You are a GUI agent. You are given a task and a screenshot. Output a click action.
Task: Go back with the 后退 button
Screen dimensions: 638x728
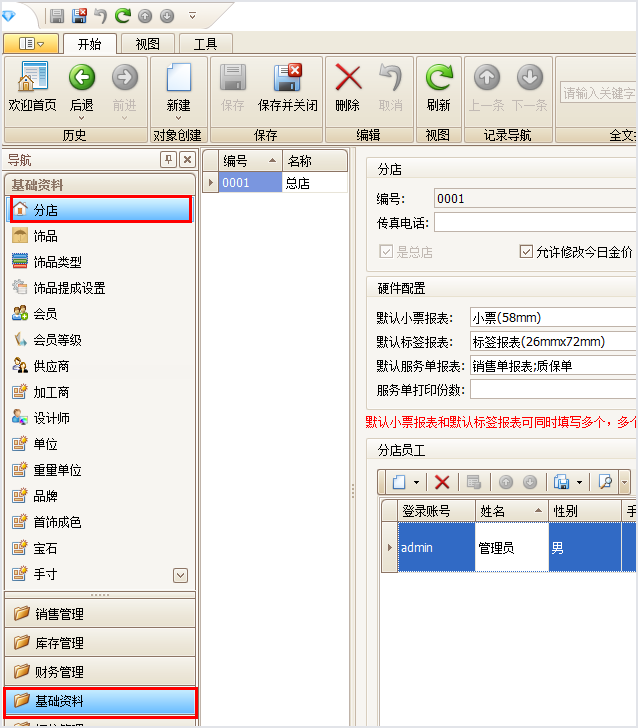pos(82,87)
